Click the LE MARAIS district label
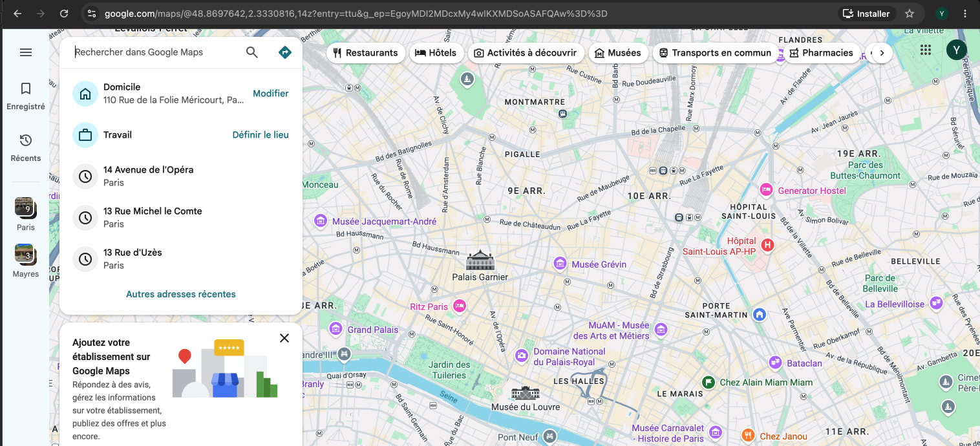This screenshot has width=980, height=446. (680, 394)
